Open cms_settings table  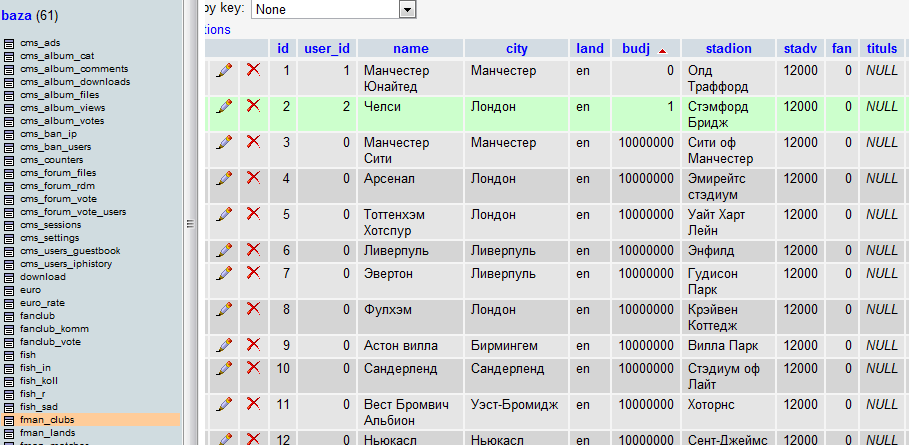pos(49,238)
